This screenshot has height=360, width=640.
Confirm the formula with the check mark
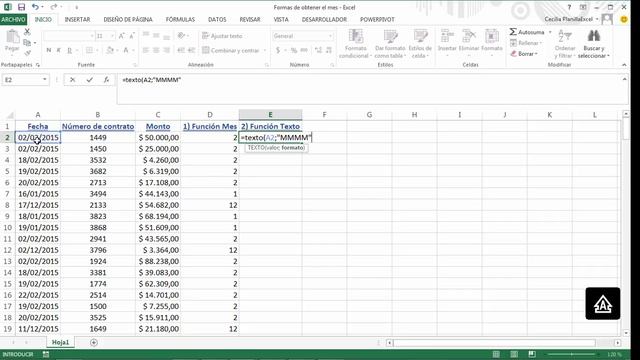pos(89,80)
